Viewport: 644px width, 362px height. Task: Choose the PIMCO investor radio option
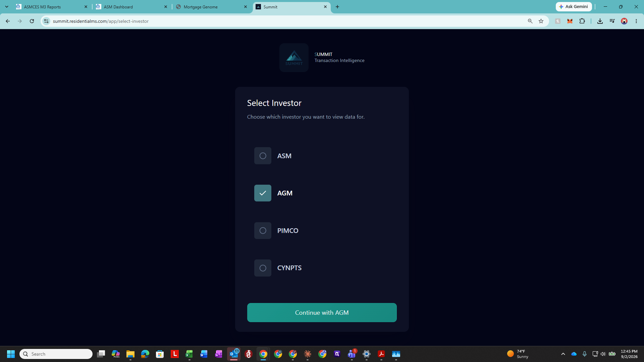click(263, 231)
